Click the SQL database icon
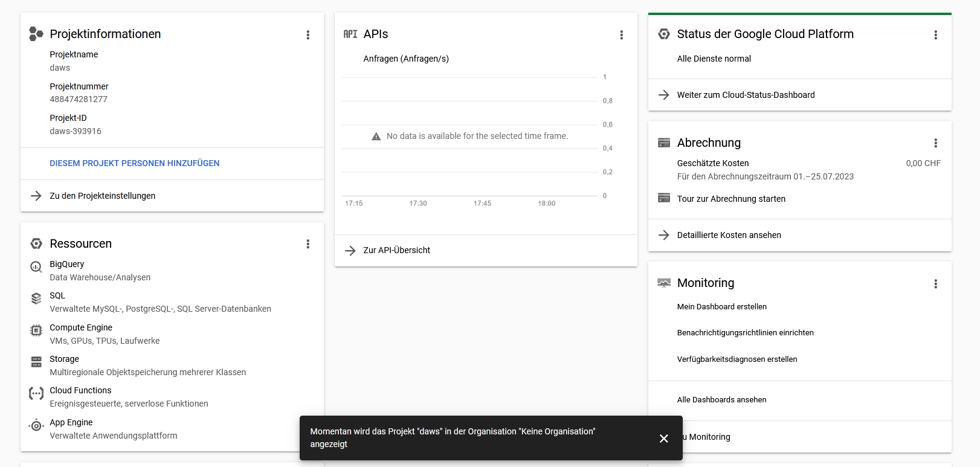Screen dimensions: 980x467 point(36,298)
